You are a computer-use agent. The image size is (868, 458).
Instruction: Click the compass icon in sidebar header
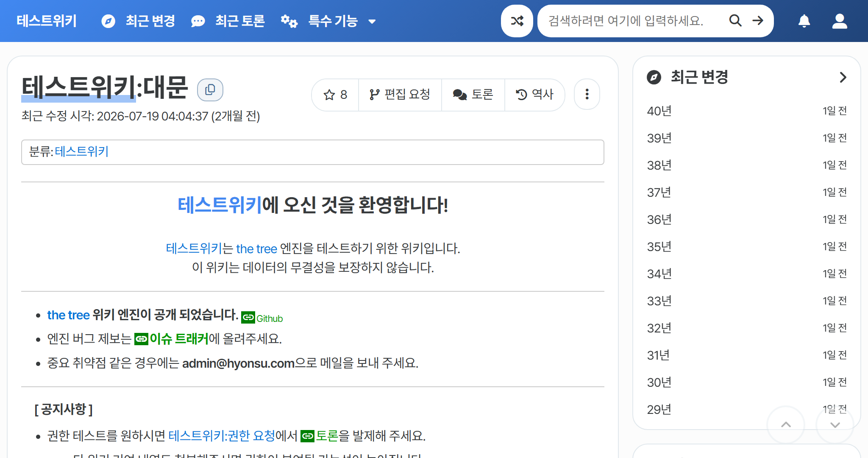coord(654,77)
